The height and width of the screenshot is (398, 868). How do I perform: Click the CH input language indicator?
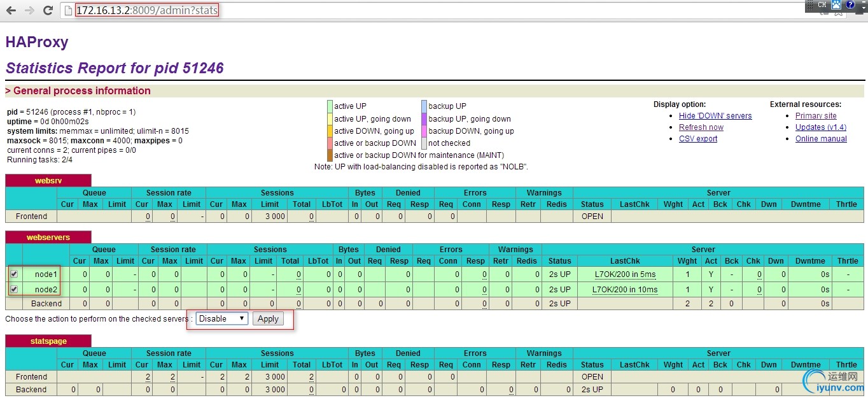(822, 5)
